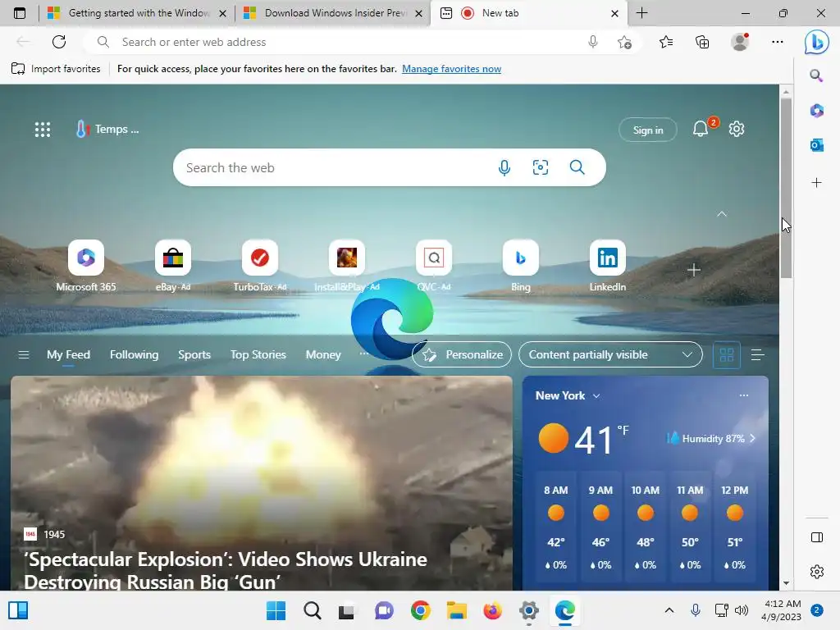Hide the sidebar using the panel icon
This screenshot has height=630, width=840.
(817, 537)
